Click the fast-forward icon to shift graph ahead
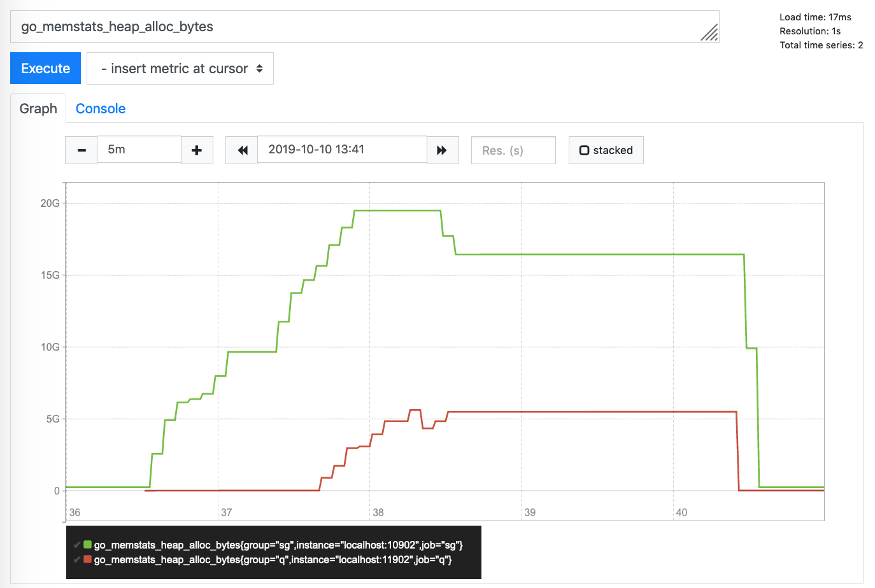Viewport: 875px width, 588px height. click(x=443, y=150)
